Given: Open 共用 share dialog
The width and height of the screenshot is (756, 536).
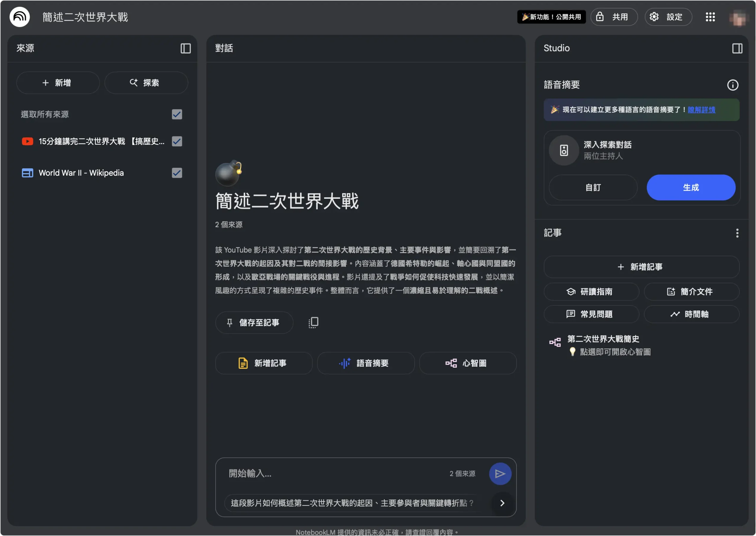Looking at the screenshot, I should [614, 17].
